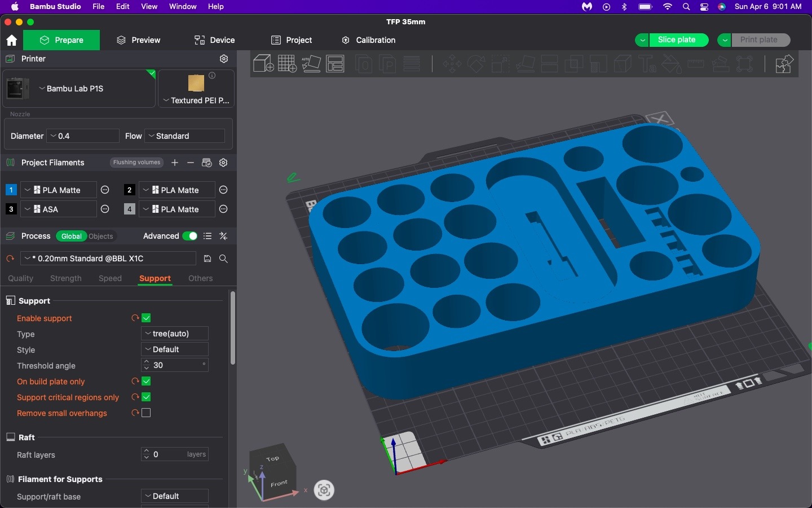Viewport: 812px width, 508px height.
Task: Click the Flushing volumes button
Action: pos(136,163)
